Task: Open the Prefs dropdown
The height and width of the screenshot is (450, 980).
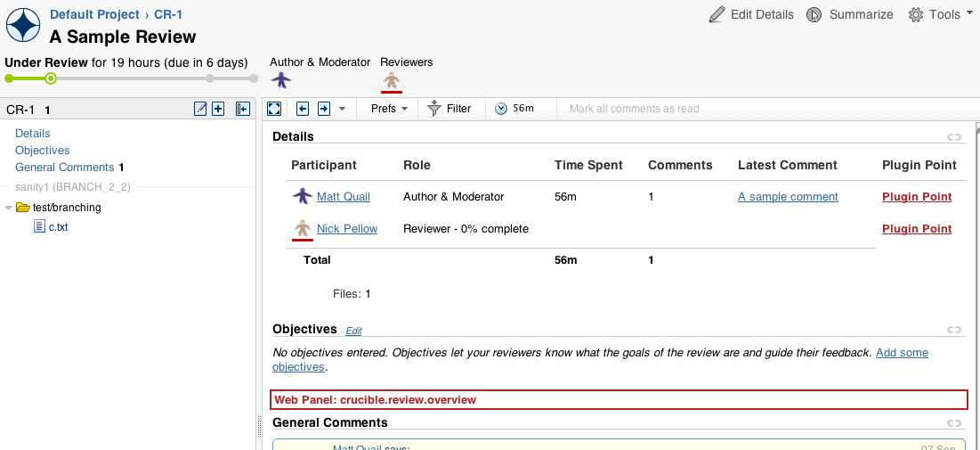Action: tap(389, 109)
